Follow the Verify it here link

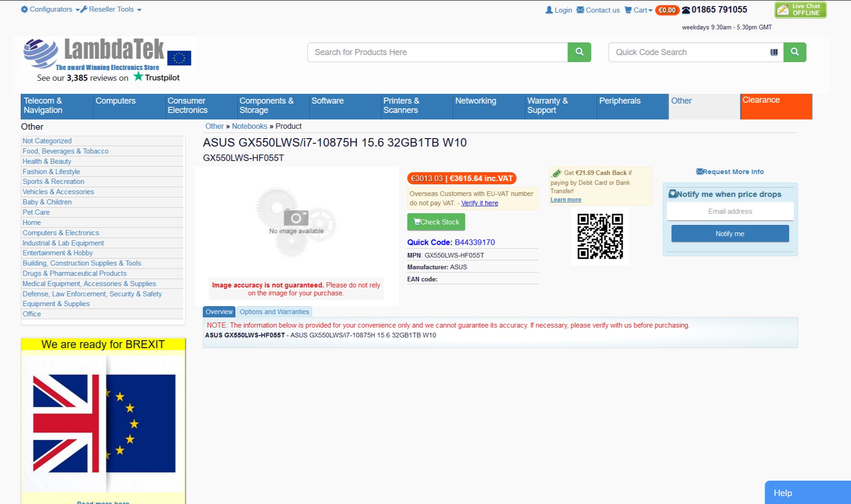[479, 203]
